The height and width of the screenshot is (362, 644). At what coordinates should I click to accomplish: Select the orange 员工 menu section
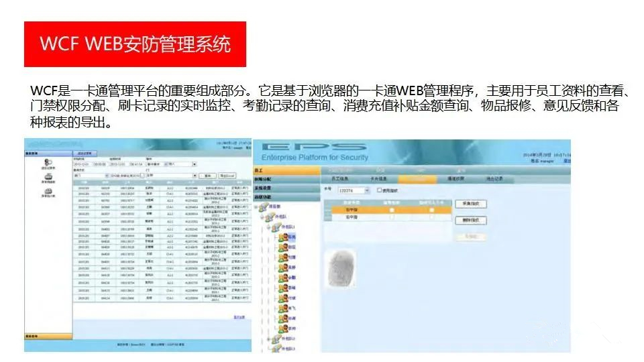coord(286,170)
